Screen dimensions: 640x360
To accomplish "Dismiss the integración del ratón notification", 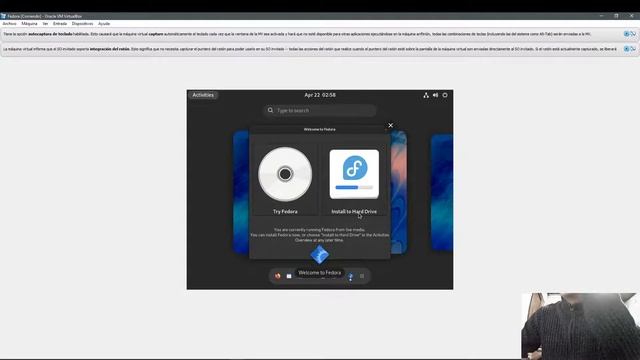I will [627, 49].
